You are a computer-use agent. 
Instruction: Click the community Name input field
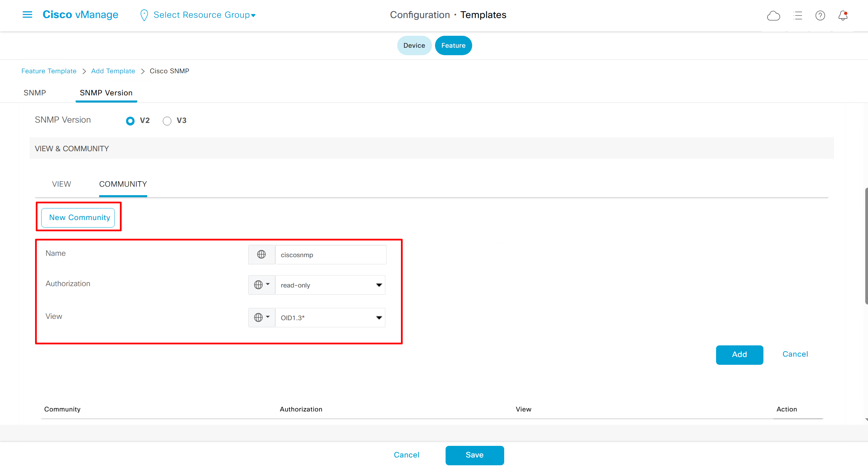330,255
